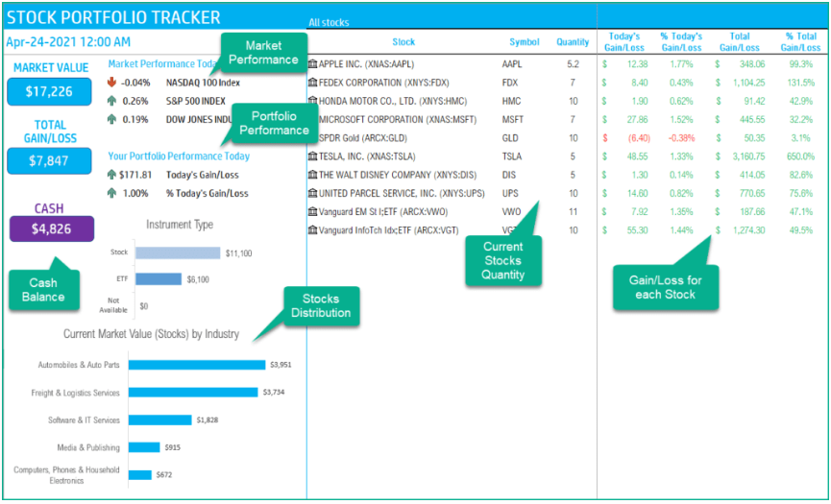The width and height of the screenshot is (831, 504).
Task: Click the red (6.40) loss for GLD
Action: [x=639, y=138]
